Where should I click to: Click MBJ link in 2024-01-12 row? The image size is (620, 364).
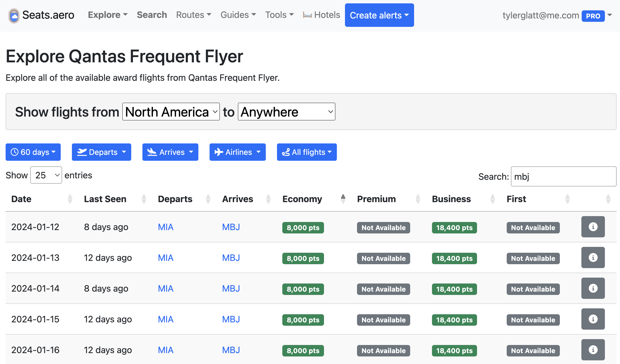[231, 227]
